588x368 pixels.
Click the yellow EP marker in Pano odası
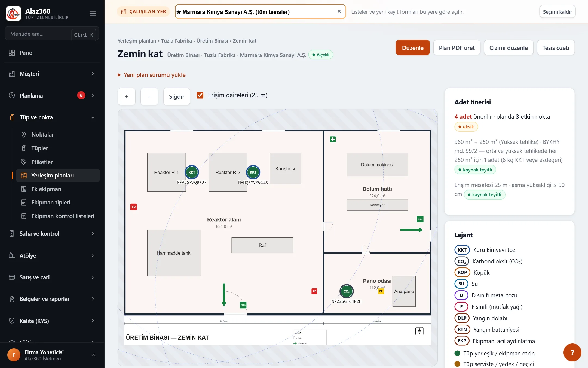pos(381,291)
